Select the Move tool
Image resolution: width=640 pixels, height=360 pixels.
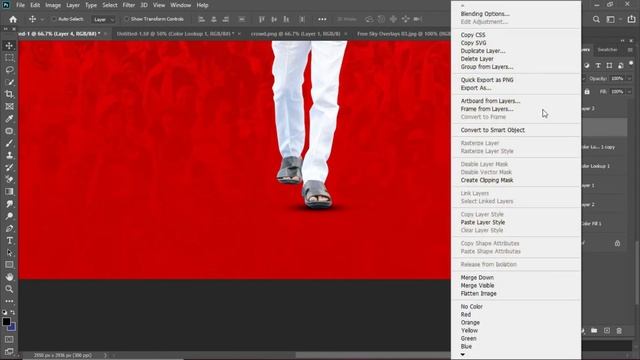(9, 46)
